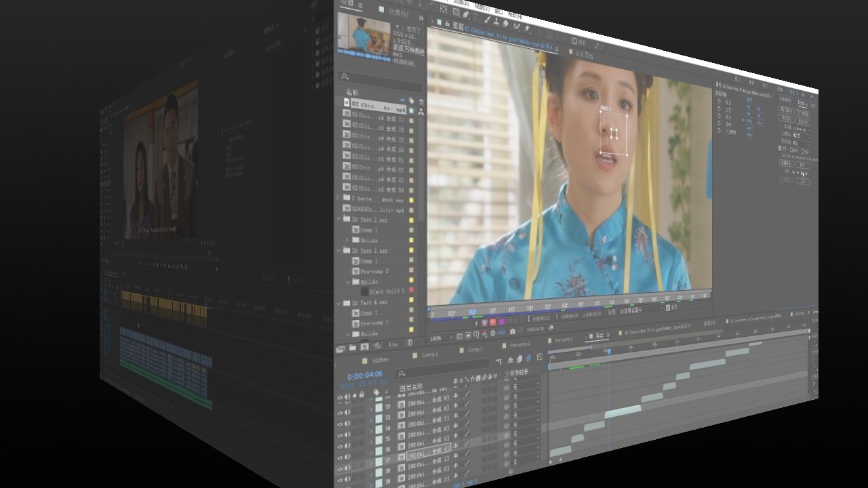Switch to the Pre-comp 2 timeline tab

[519, 344]
